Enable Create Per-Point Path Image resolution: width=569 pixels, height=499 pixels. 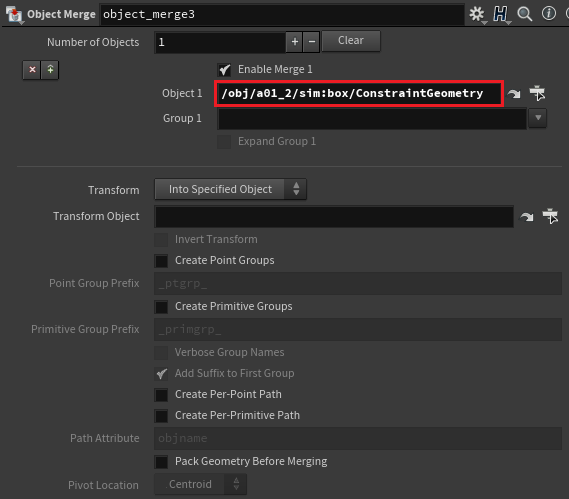161,395
